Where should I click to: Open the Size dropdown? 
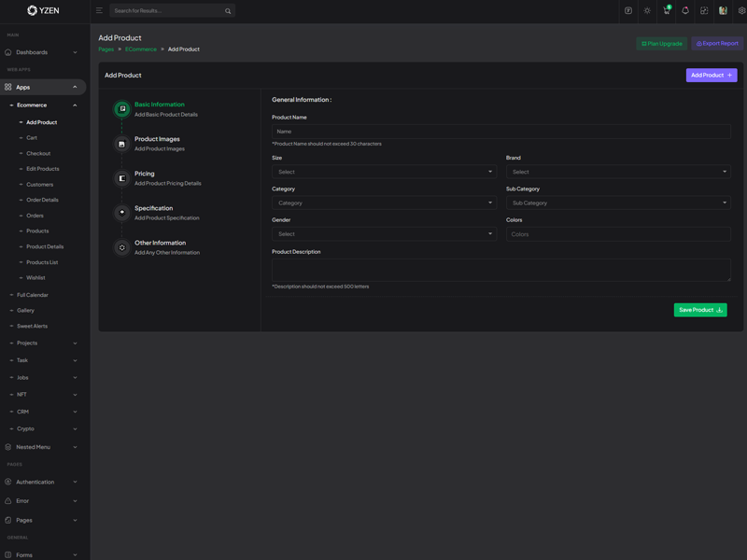pos(384,172)
